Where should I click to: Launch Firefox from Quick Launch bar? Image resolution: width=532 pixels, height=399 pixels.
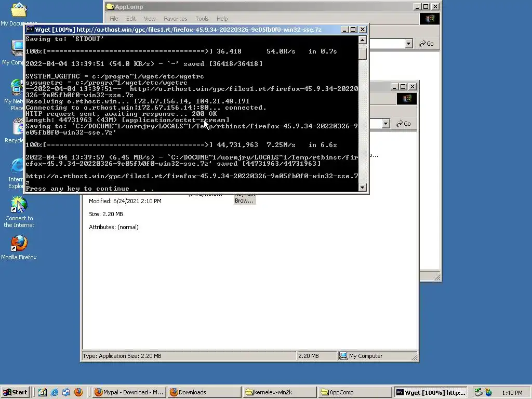tap(78, 392)
